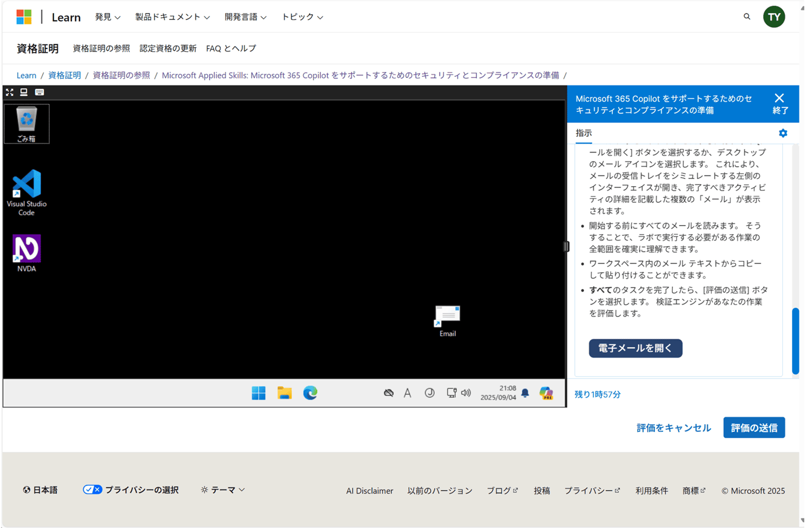Open the Learn breadcrumb link
The height and width of the screenshot is (528, 812).
[x=27, y=75]
